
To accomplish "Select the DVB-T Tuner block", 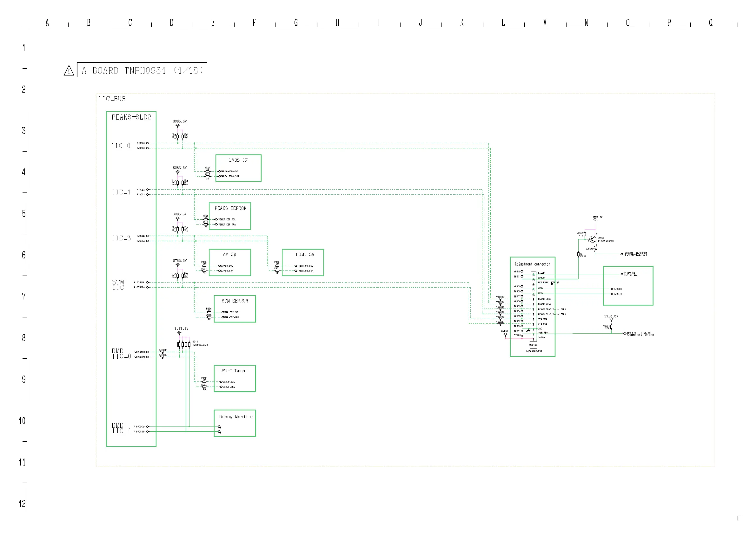I will (235, 378).
